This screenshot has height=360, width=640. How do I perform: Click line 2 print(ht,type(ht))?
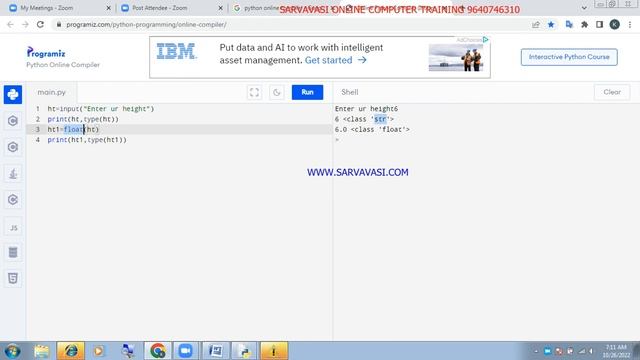coord(83,119)
